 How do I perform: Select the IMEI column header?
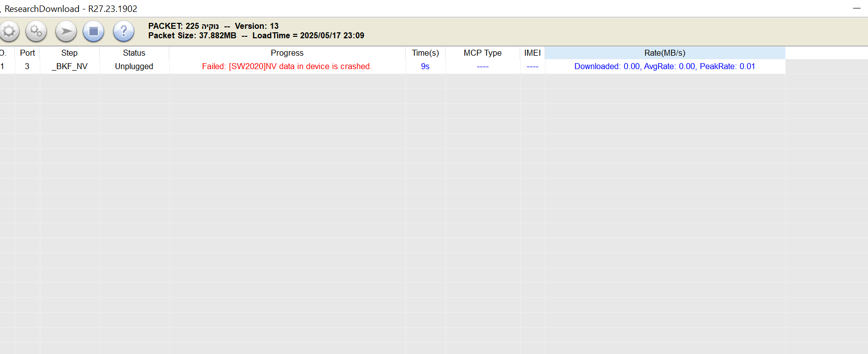pos(533,53)
